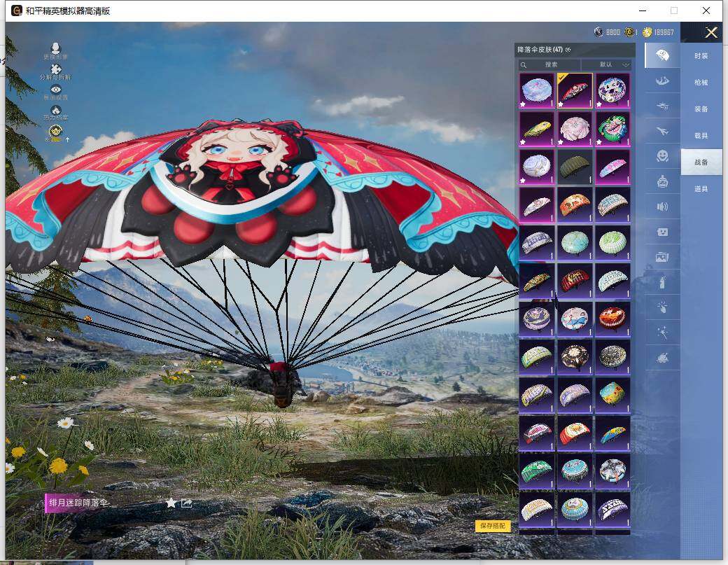The width and height of the screenshot is (728, 565).
Task: Open the glider/wingsuit sidebar icon
Action: [x=662, y=81]
